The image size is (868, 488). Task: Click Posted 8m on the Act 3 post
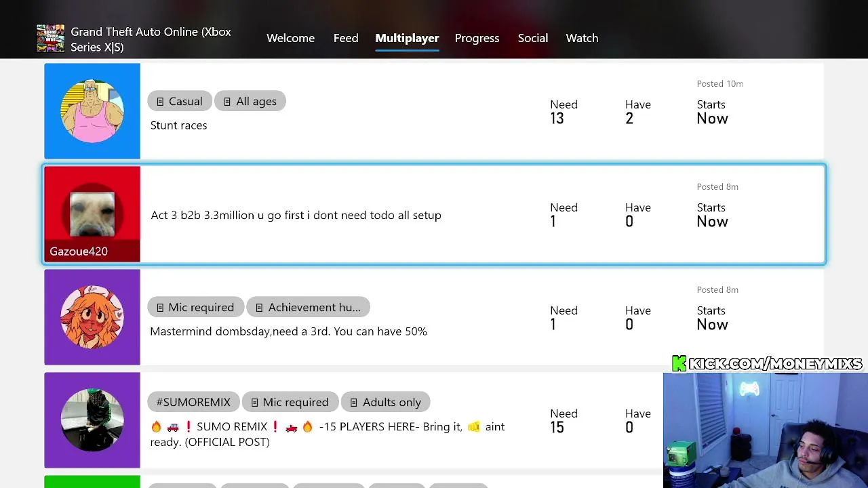717,186
